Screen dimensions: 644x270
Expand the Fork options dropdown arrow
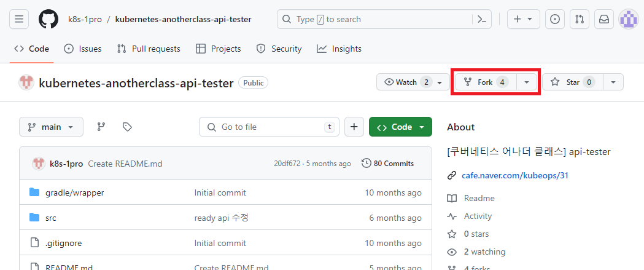pyautogui.click(x=527, y=82)
